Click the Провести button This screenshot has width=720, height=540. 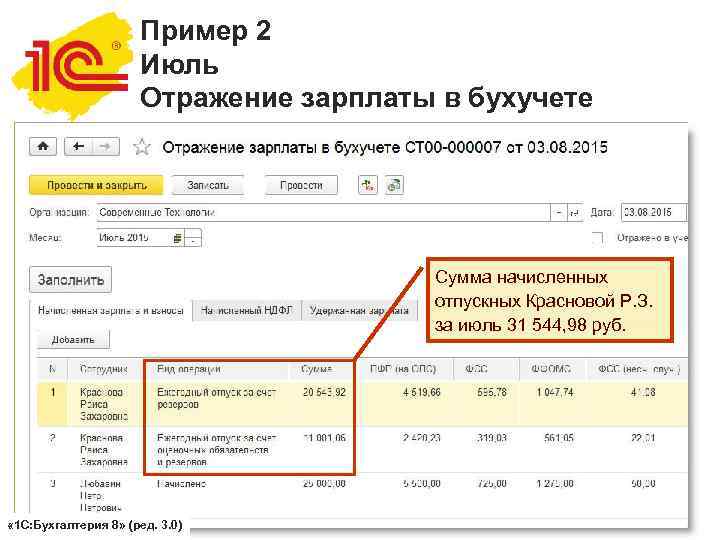pyautogui.click(x=301, y=185)
